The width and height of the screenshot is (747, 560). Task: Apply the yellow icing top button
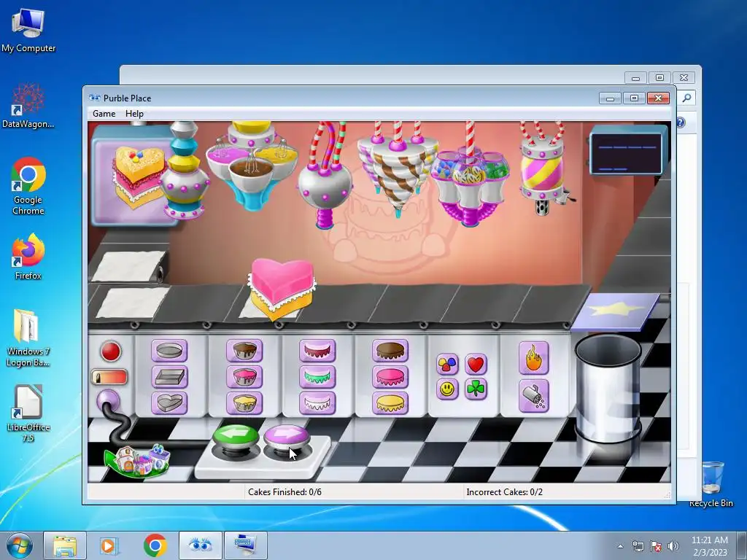390,402
